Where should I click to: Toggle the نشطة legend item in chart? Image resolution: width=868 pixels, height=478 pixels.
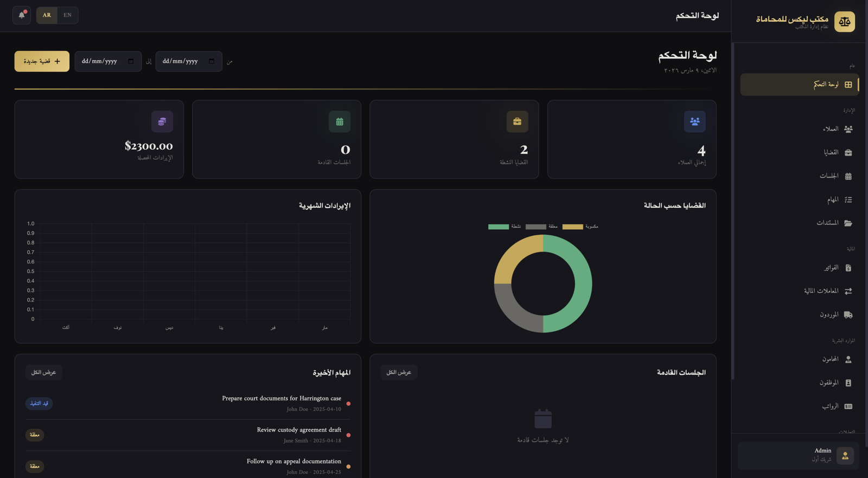coord(505,227)
